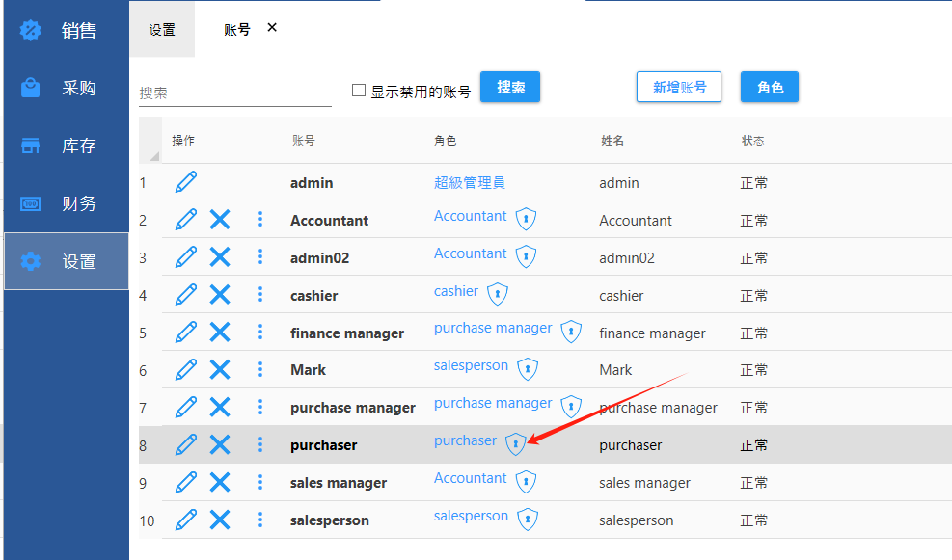This screenshot has height=560, width=952.
Task: Click the edit pencil for admin account
Action: tap(186, 182)
